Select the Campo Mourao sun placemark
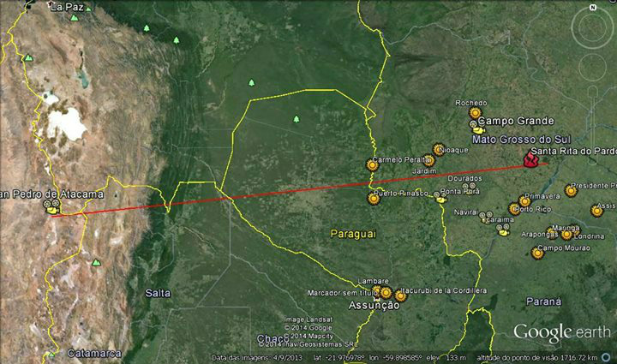This screenshot has height=364, width=617. pyautogui.click(x=537, y=254)
